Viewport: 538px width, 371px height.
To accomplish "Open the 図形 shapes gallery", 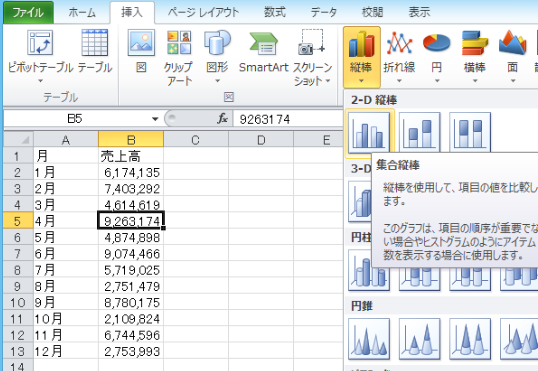I will pos(217,56).
